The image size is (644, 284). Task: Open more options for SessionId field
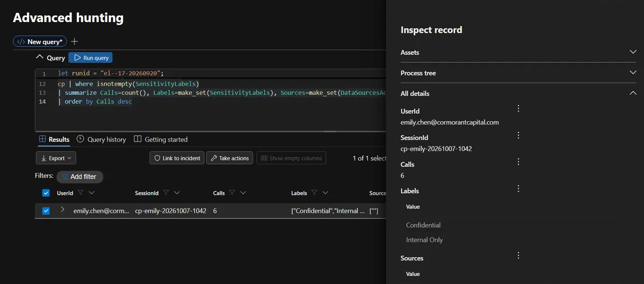[x=518, y=135]
